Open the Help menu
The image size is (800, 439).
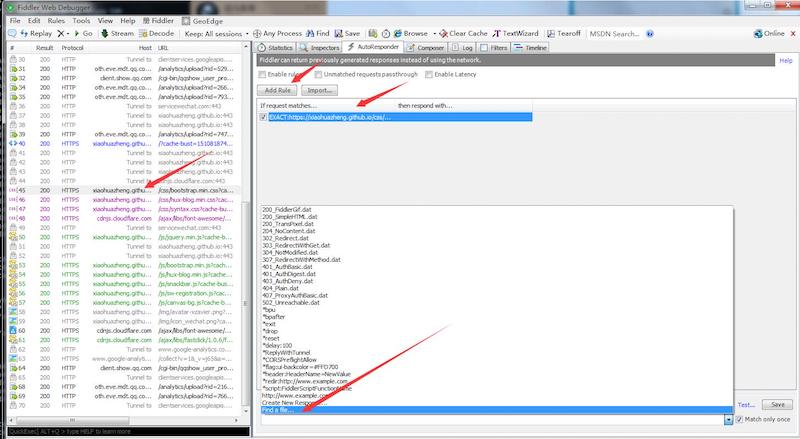click(128, 21)
